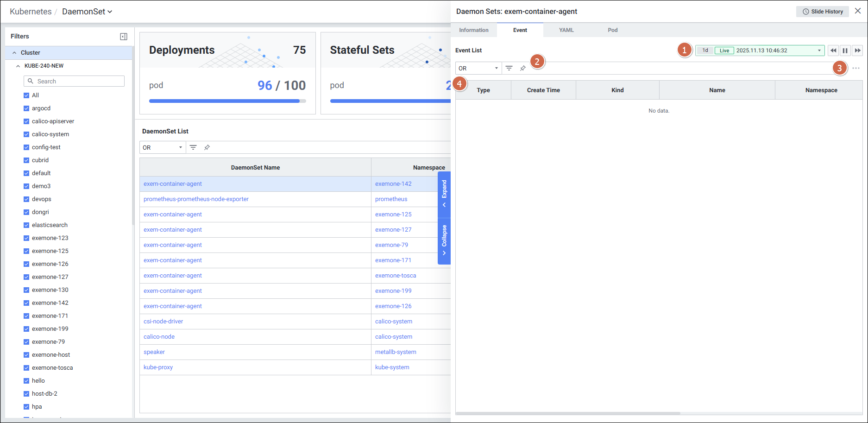868x423 pixels.
Task: Open the OR dropdown in Event List
Action: (478, 68)
